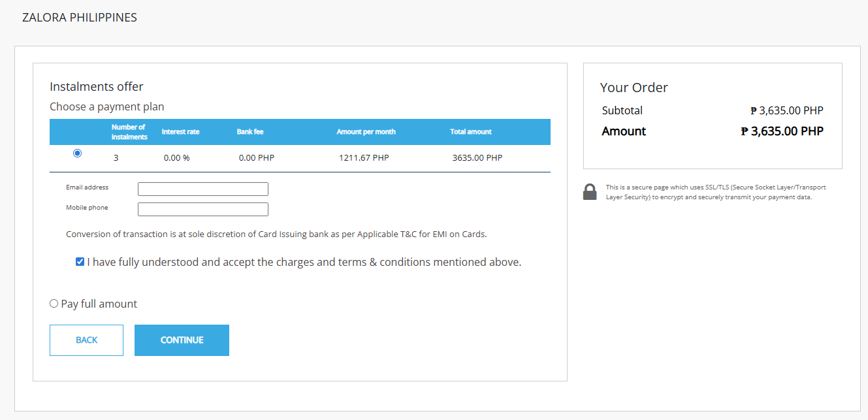
Task: Untick the accept terms & conditions checkbox
Action: (x=80, y=262)
